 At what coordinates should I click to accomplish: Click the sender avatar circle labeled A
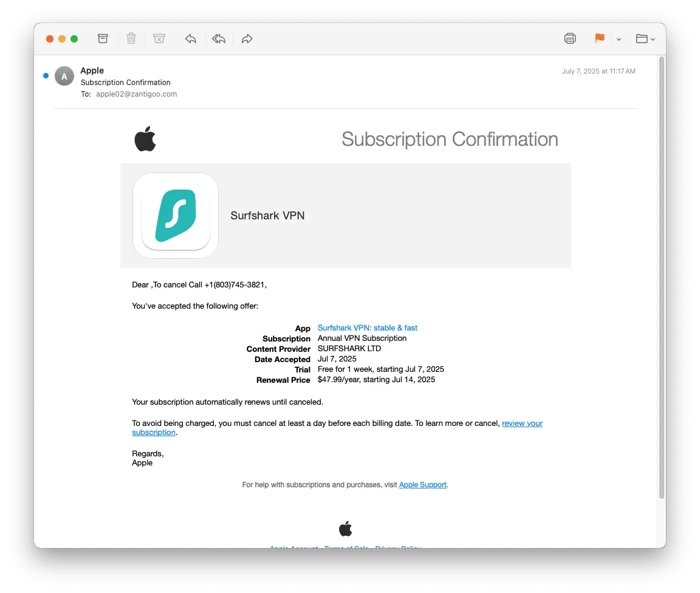(64, 77)
